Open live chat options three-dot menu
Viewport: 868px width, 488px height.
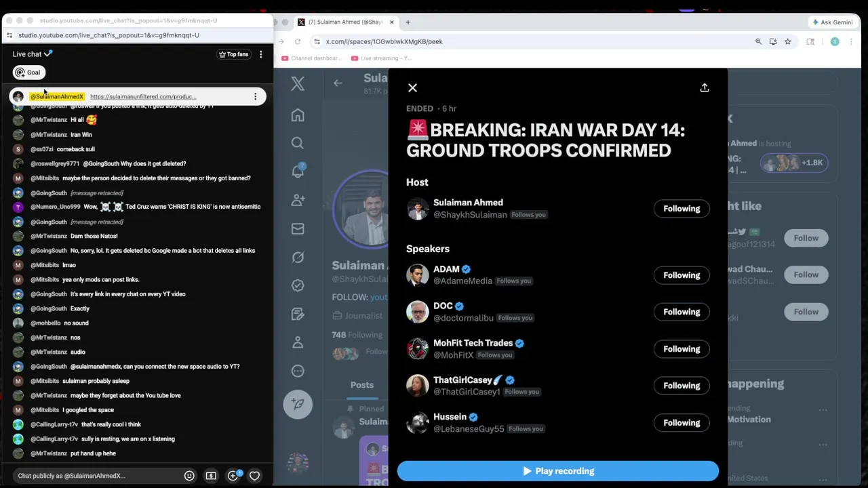260,54
